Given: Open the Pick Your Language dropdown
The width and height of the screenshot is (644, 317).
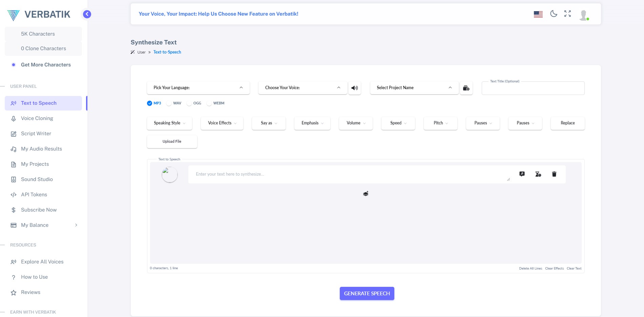Looking at the screenshot, I should coord(198,88).
